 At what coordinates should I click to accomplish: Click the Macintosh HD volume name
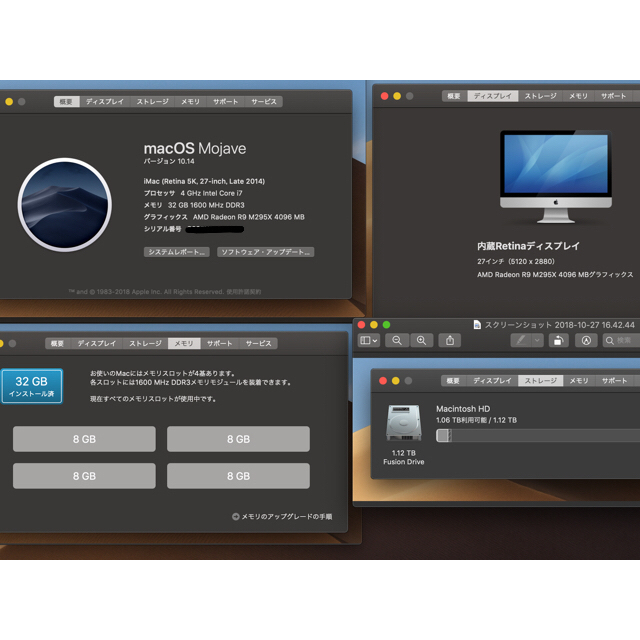(463, 409)
